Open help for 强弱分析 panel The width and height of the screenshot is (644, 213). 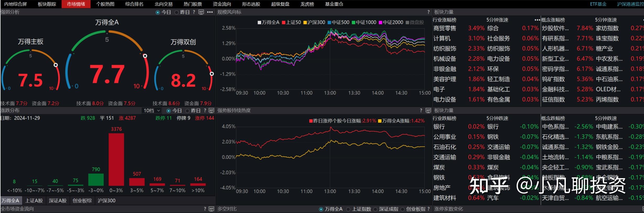194,12
